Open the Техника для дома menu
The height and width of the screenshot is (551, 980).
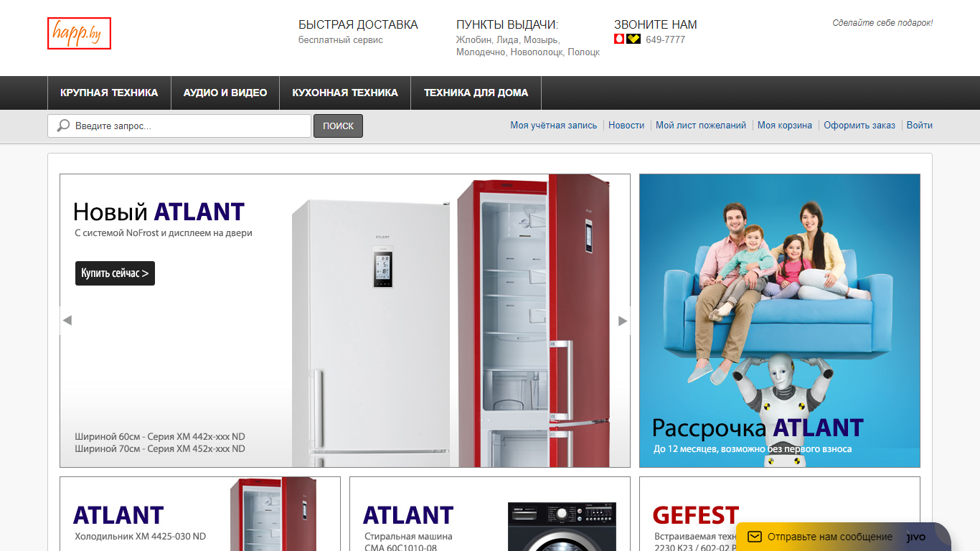(x=476, y=93)
